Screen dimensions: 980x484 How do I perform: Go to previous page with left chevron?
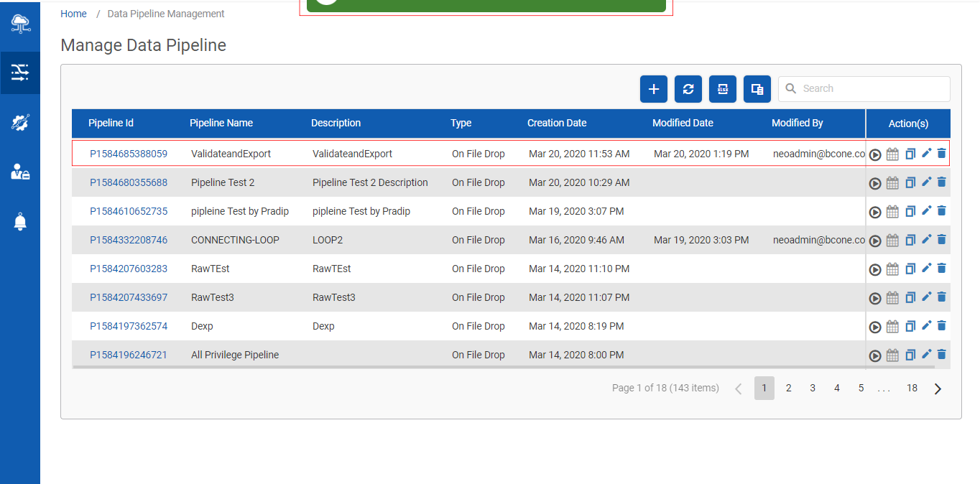(x=739, y=388)
